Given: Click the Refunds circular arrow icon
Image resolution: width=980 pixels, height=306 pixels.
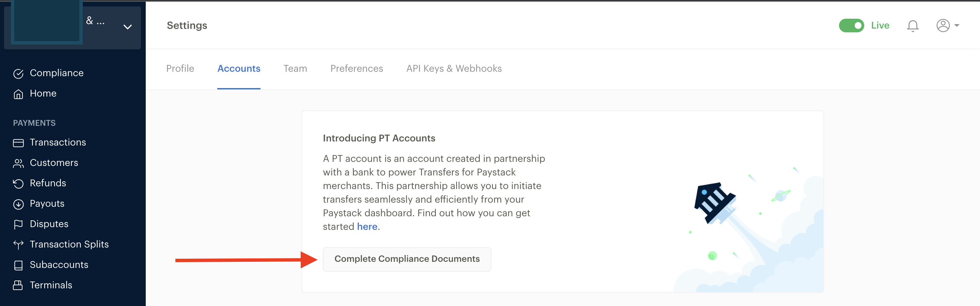Looking at the screenshot, I should (x=18, y=184).
